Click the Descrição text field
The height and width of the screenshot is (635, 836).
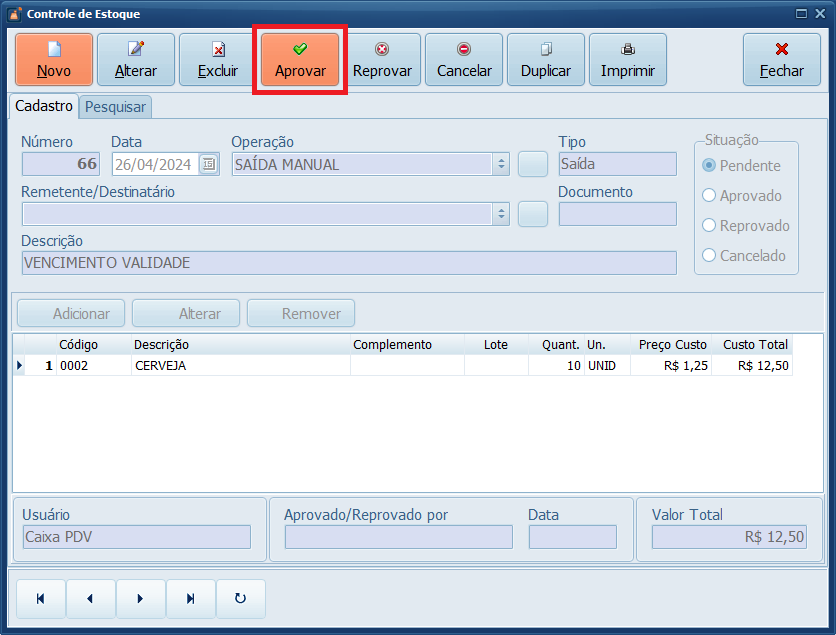point(348,263)
